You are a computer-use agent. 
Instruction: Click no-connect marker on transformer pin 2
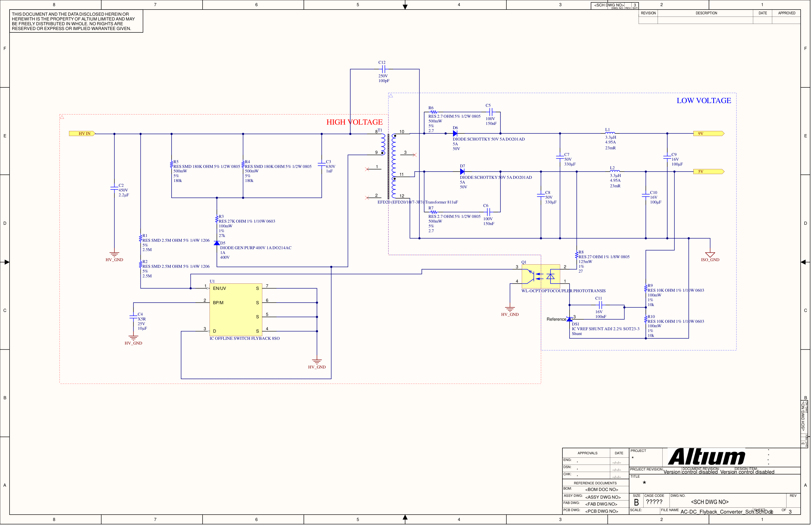[x=367, y=198]
